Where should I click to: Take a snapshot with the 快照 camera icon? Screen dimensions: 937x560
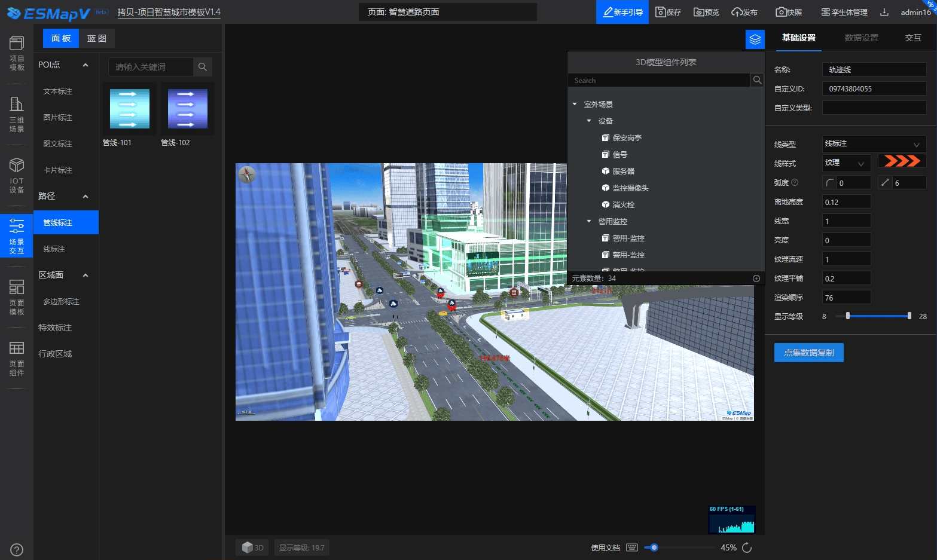[788, 11]
